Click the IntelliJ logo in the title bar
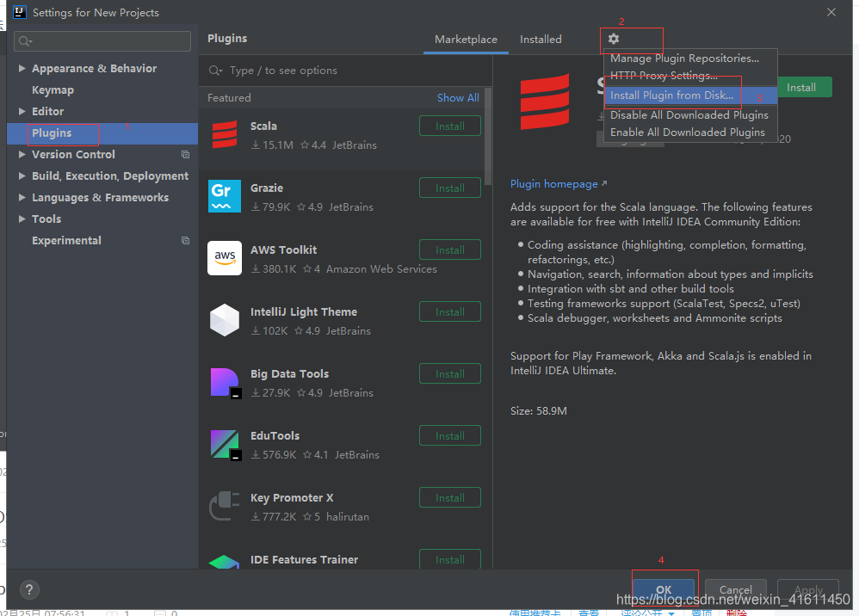 [x=20, y=12]
